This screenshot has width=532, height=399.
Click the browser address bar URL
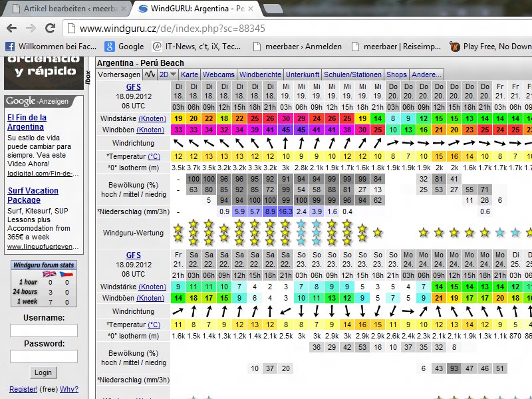tap(172, 29)
